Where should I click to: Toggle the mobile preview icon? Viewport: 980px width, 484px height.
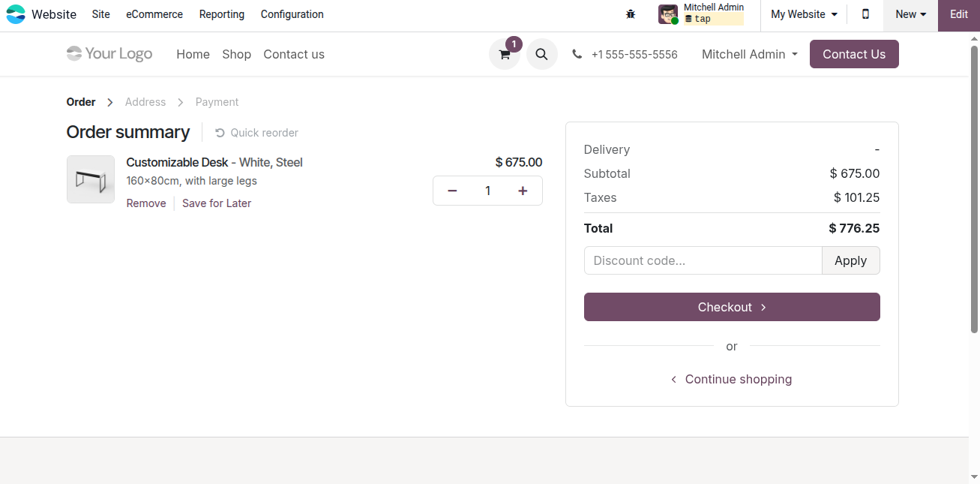[865, 14]
